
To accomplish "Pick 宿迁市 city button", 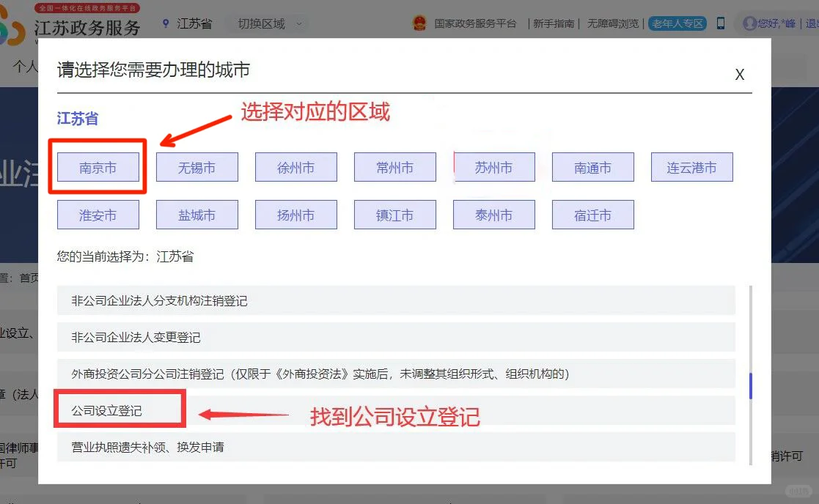I will pos(592,215).
